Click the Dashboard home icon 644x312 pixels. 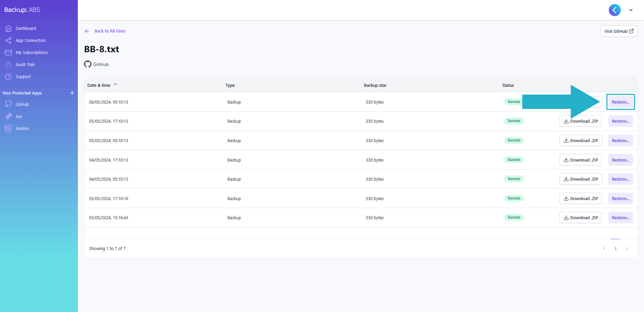click(x=8, y=28)
